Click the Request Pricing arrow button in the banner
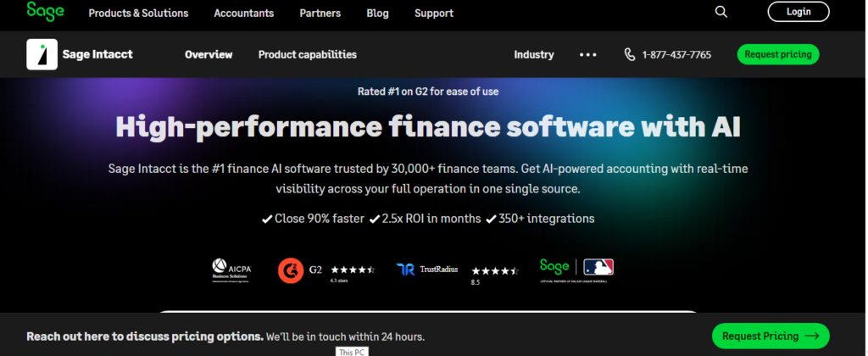Viewport: 868px width, 356px height. tap(771, 336)
